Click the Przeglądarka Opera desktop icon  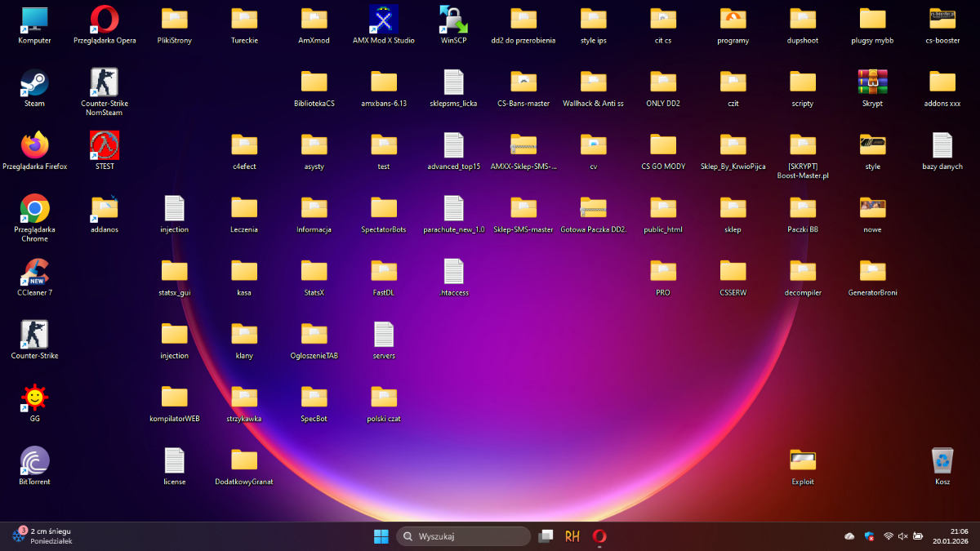pos(105,20)
